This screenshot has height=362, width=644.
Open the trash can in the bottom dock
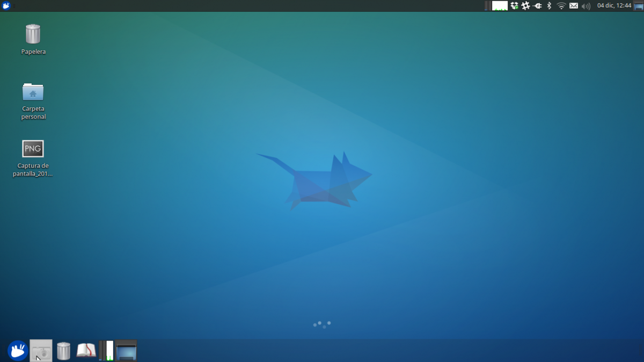(63, 351)
